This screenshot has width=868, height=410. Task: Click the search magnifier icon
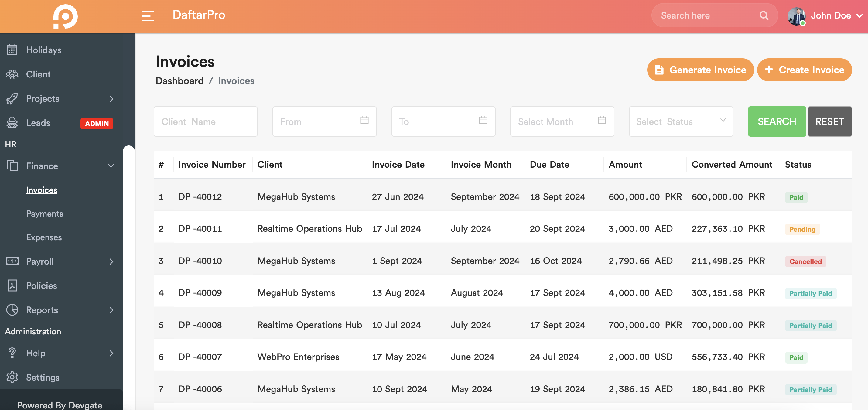(764, 15)
